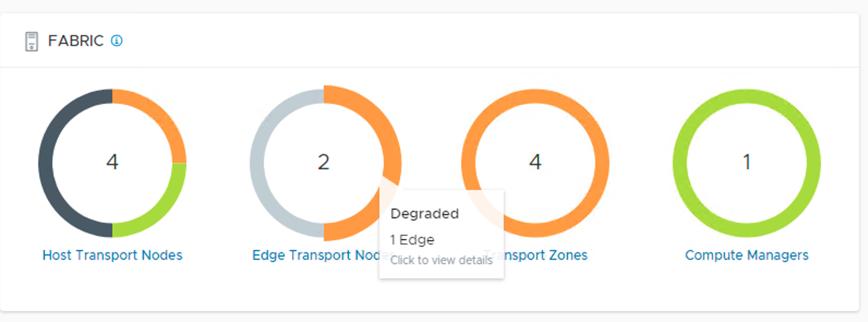Open the Host Transport Nodes link
868x322 pixels.
112,255
